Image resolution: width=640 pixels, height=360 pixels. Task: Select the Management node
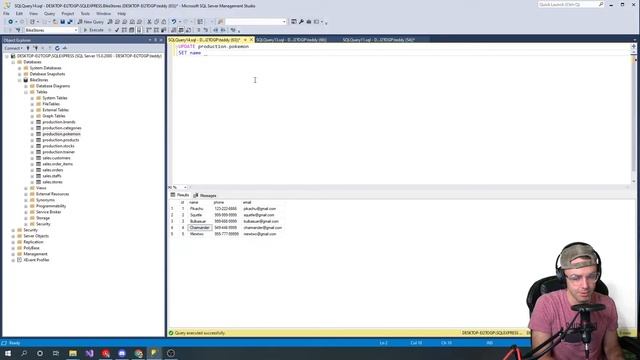click(x=35, y=254)
